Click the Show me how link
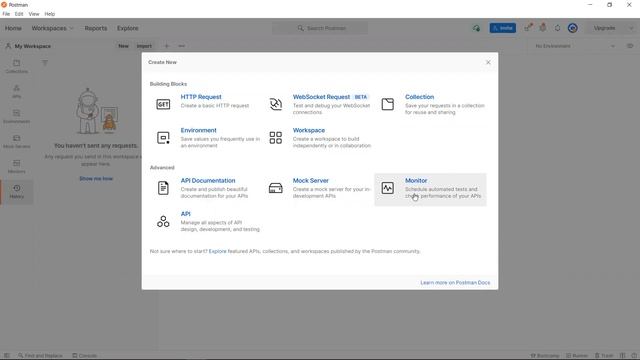The height and width of the screenshot is (360, 640). click(96, 179)
